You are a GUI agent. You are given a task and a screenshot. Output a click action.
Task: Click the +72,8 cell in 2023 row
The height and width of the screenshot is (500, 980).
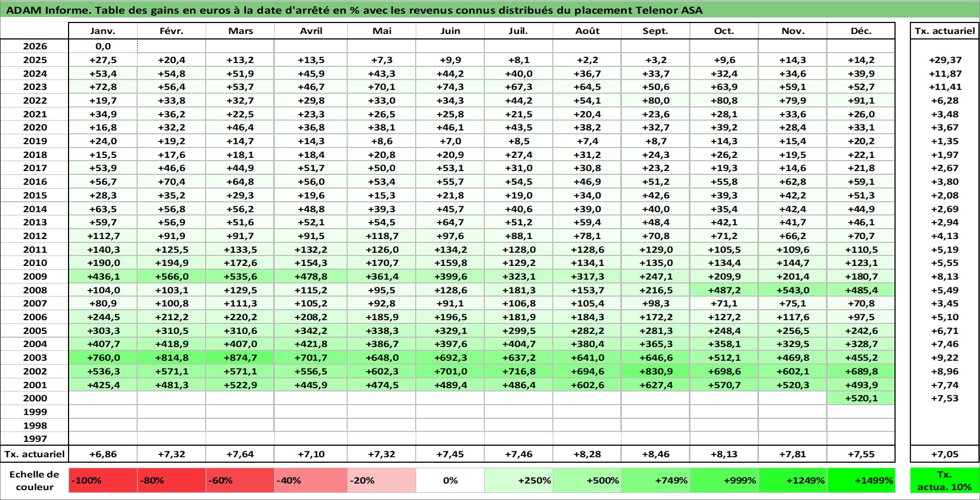[103, 87]
